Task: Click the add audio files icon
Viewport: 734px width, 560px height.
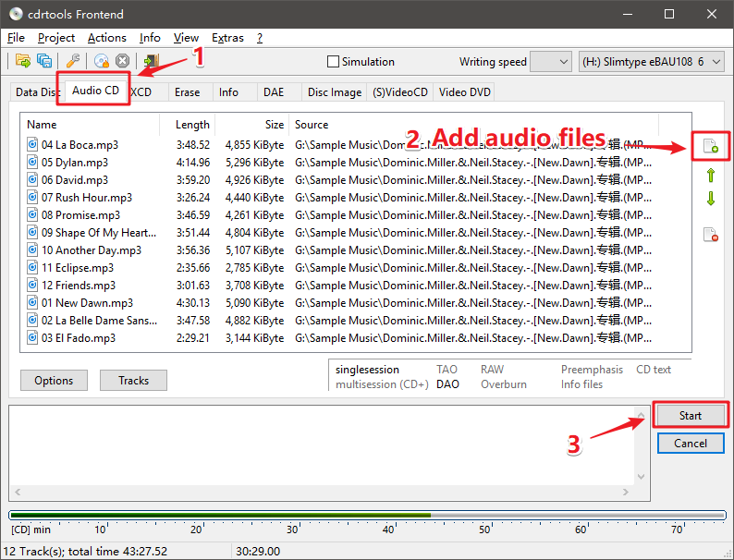Action: (711, 146)
